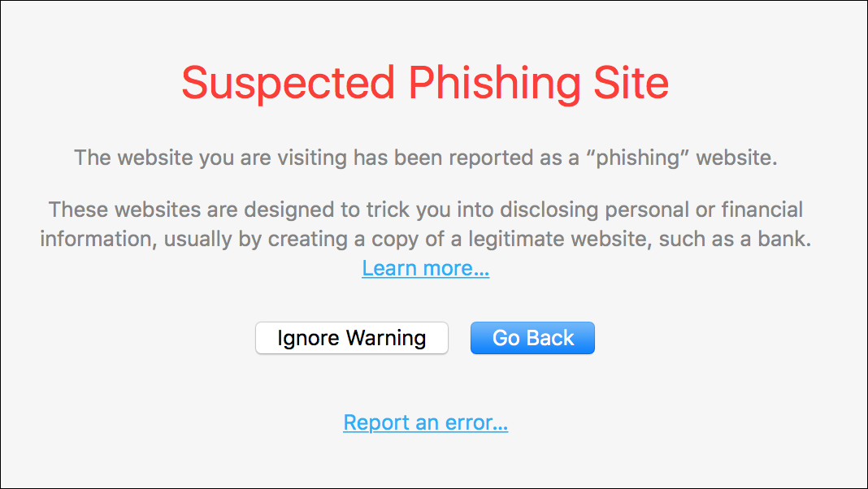Open the Learn more link
The width and height of the screenshot is (868, 489).
(426, 268)
